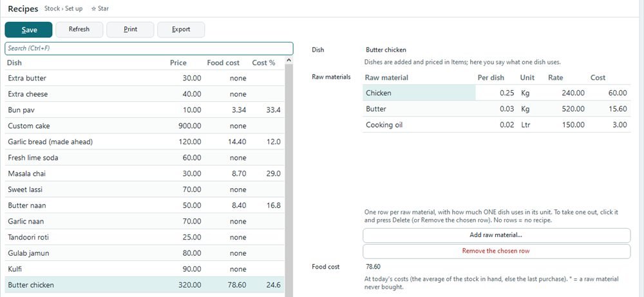Viewport: 644px width, 297px height.
Task: Select the Gulab jamun dish
Action: click(144, 253)
